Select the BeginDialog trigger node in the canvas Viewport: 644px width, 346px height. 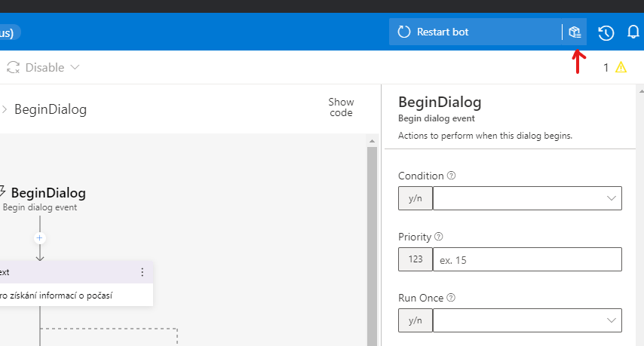48,193
